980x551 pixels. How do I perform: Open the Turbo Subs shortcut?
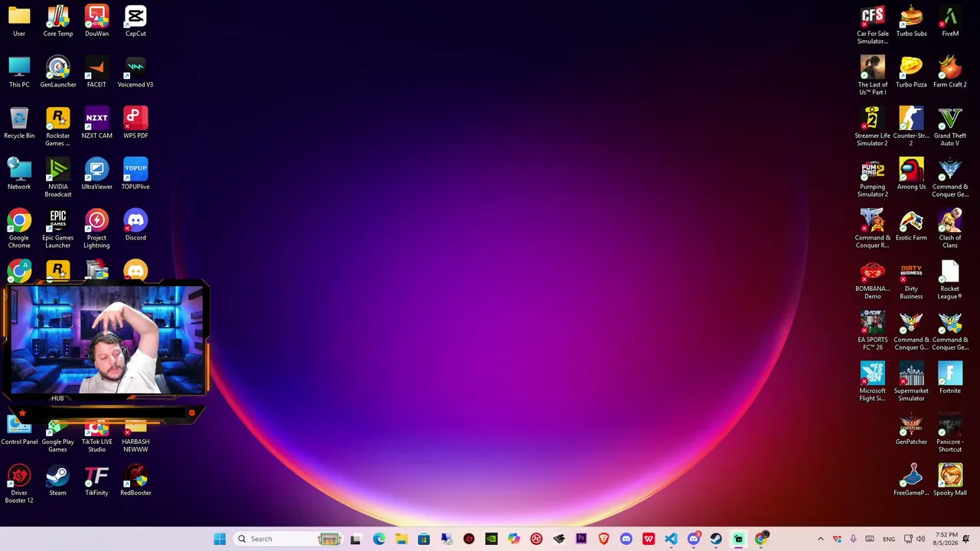coord(911,21)
